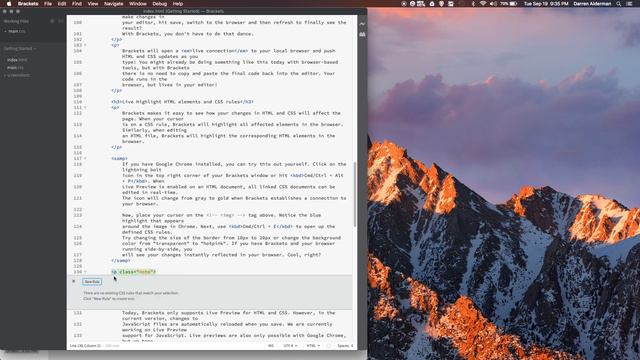Screen dimensions: 640x360
Task: Click the Line and Column cursor position
Action: click(x=85, y=346)
